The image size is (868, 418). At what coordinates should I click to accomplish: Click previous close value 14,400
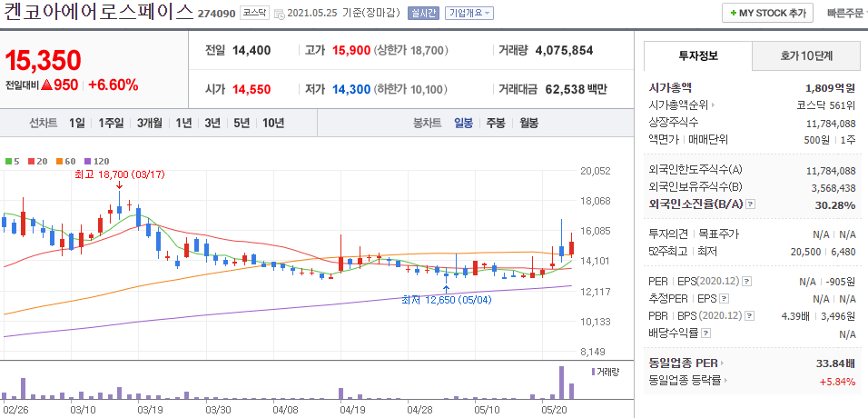[252, 51]
